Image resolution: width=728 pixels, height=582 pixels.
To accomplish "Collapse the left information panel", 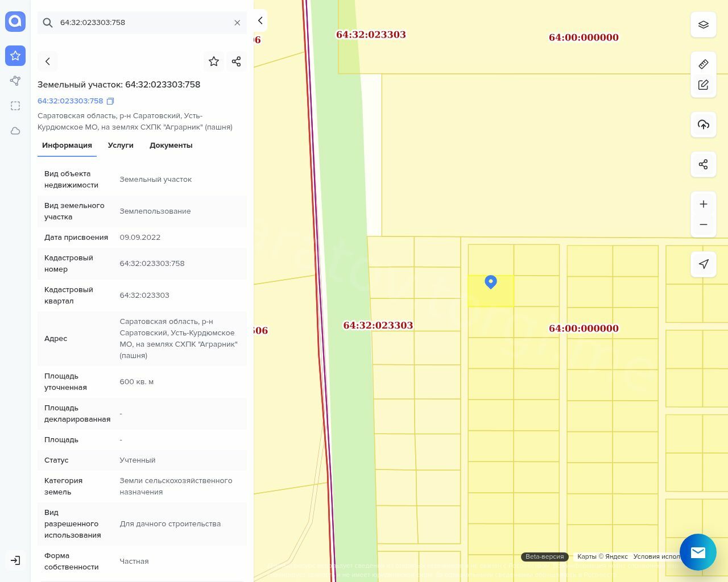I will pyautogui.click(x=260, y=20).
